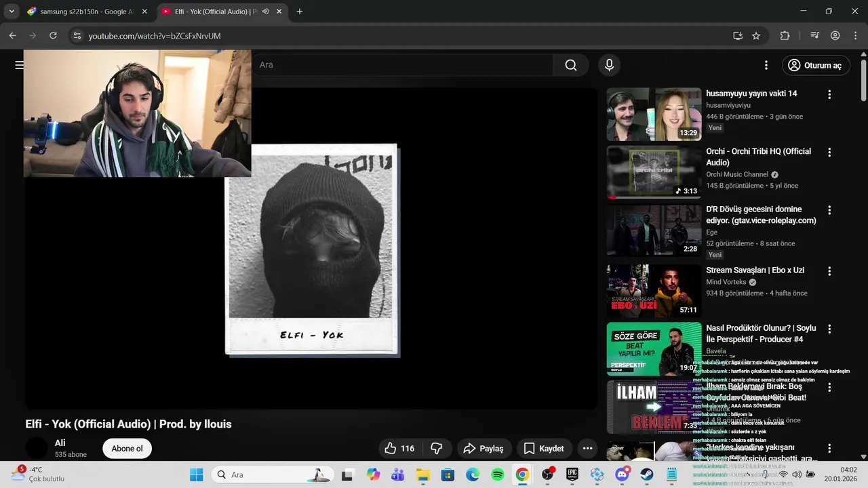This screenshot has width=868, height=488.
Task: Open Chrome extensions puzzle icon
Action: [x=785, y=36]
